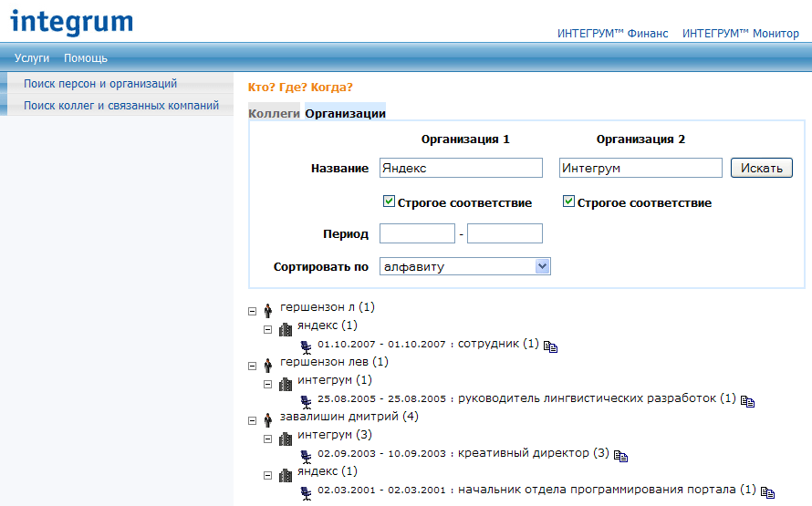Collapse the гершензон лев tree node
Screen dimensions: 812x506
[252, 367]
